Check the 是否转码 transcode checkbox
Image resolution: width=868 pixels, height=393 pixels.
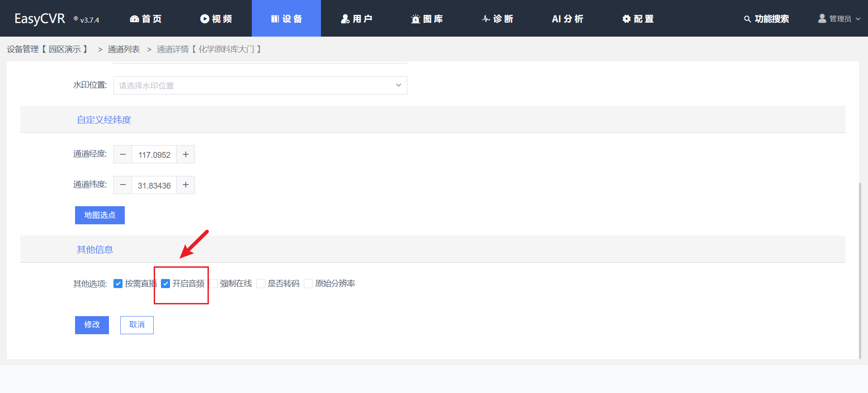pyautogui.click(x=261, y=284)
